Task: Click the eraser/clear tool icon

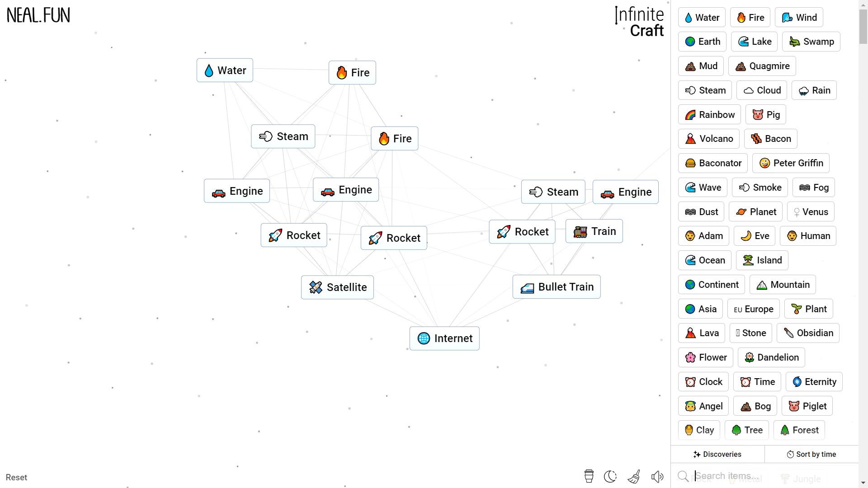Action: (x=635, y=477)
